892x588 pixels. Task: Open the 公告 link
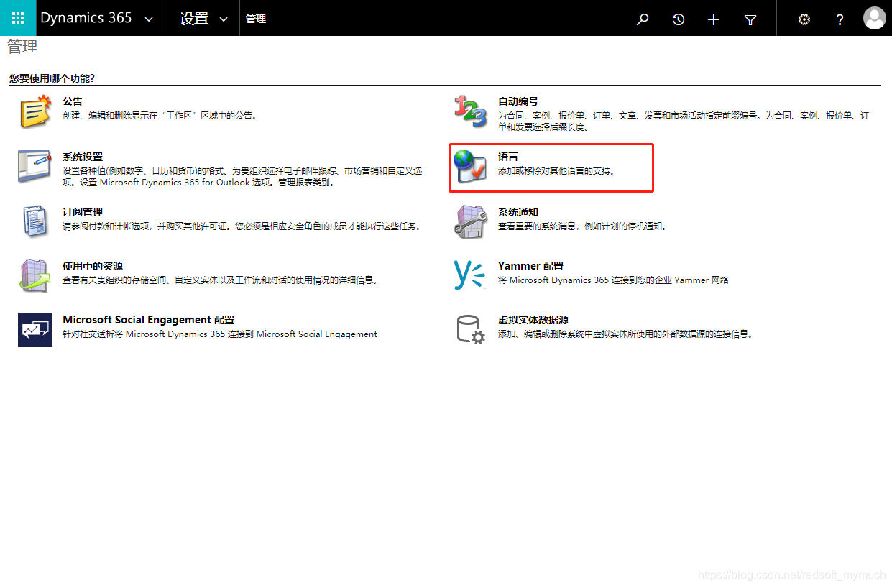[73, 101]
